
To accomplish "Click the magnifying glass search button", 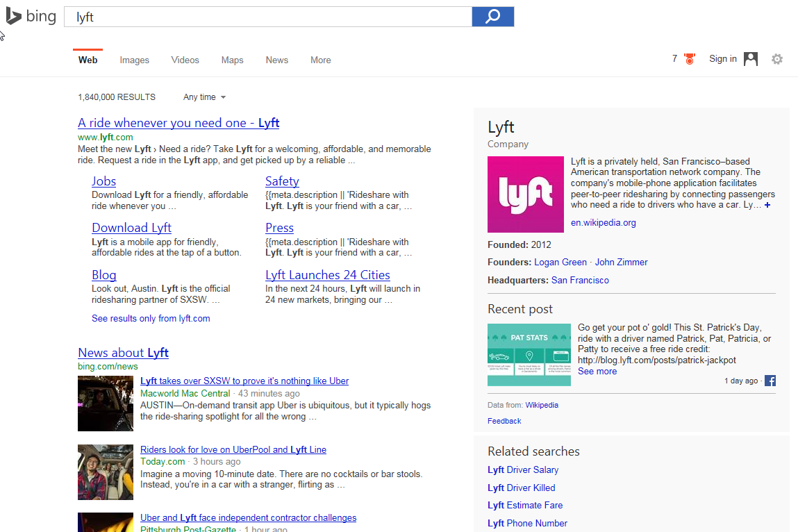I will pyautogui.click(x=492, y=17).
